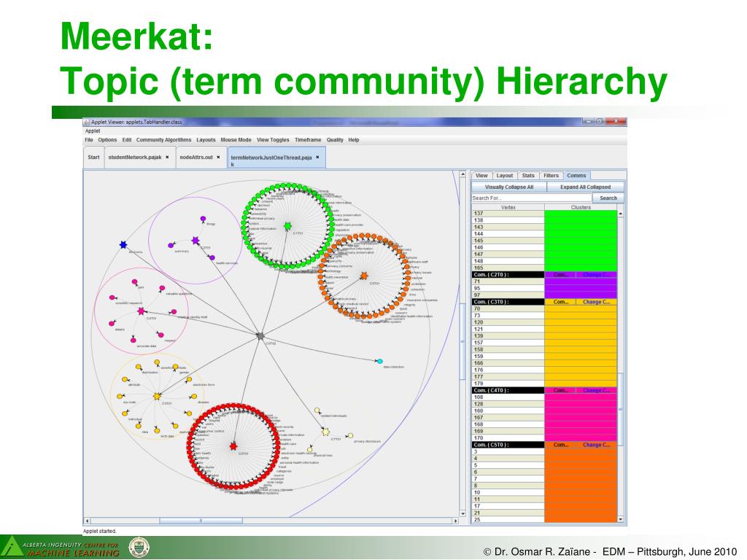Open the View Toggles menu
This screenshot has width=747, height=560.
tap(273, 140)
